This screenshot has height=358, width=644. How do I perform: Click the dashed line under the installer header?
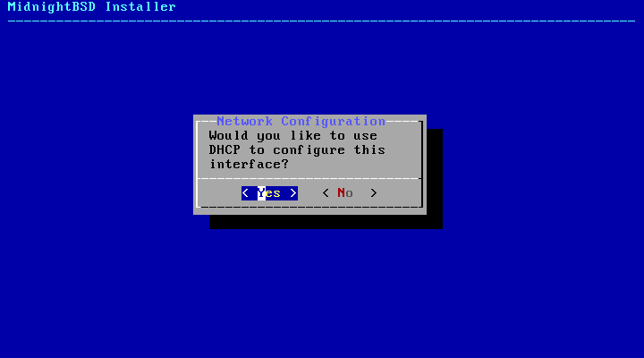point(322,21)
